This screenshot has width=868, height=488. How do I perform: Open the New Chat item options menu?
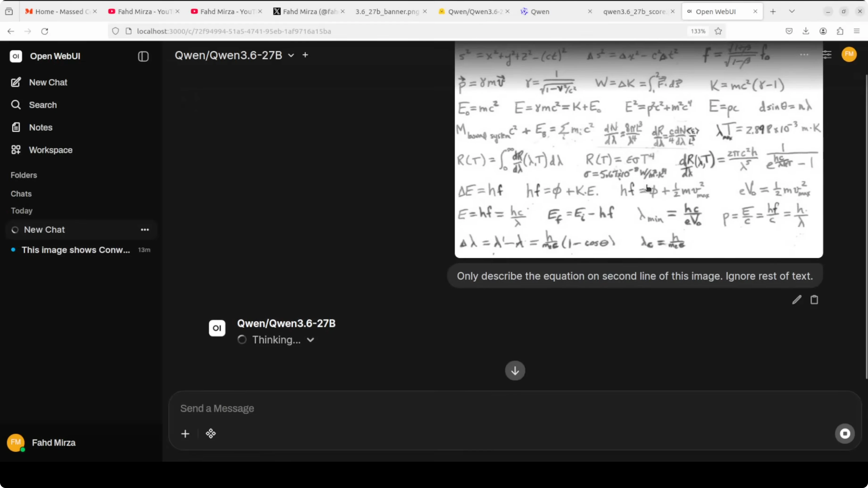pos(145,230)
